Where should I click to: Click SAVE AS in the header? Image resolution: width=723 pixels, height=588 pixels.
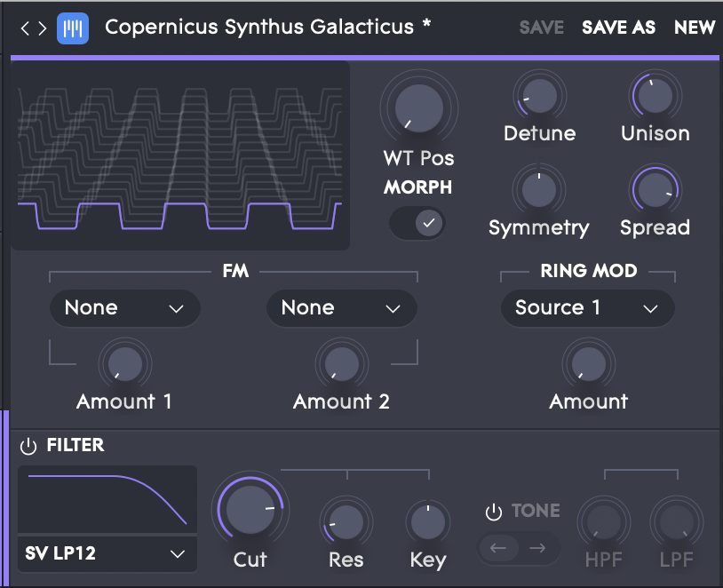click(618, 28)
